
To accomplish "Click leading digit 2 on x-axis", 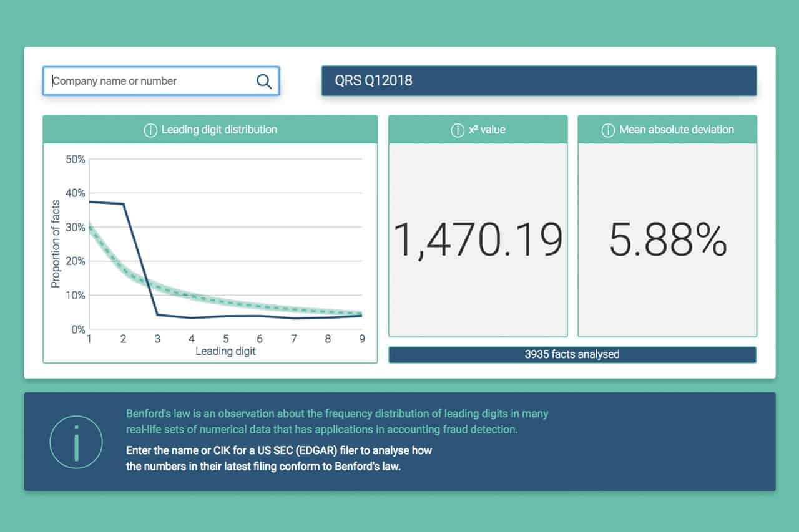I will pyautogui.click(x=123, y=339).
